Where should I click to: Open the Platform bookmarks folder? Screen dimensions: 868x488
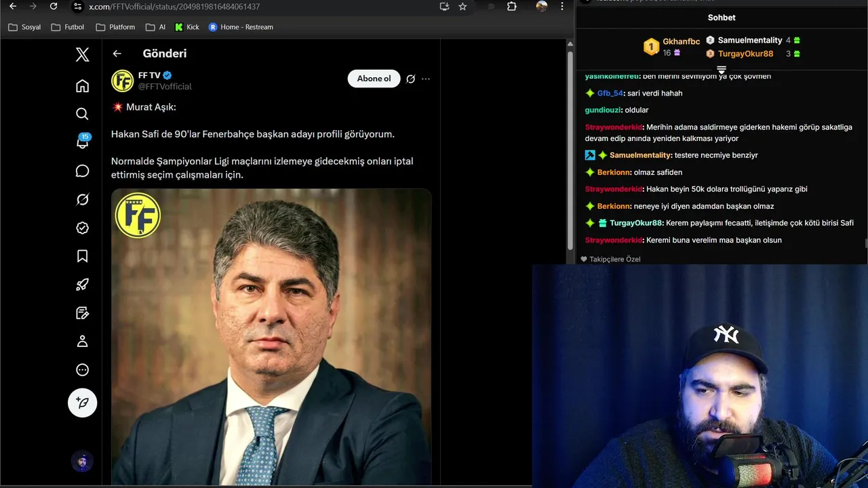(115, 27)
